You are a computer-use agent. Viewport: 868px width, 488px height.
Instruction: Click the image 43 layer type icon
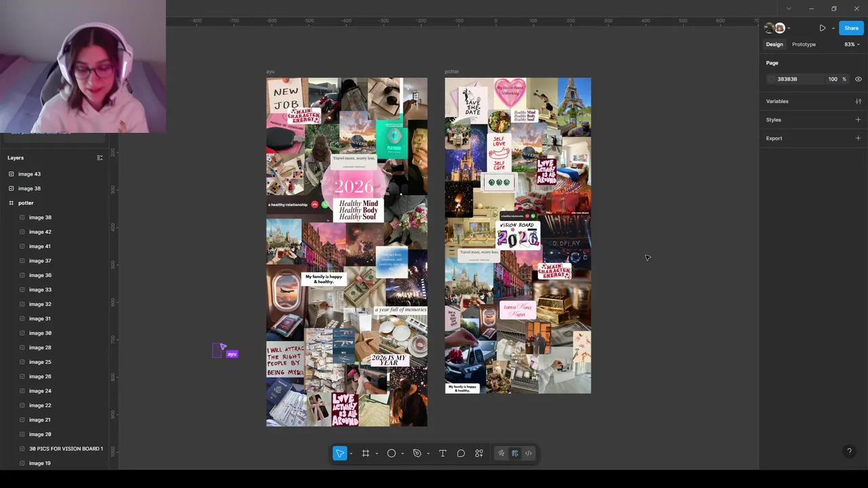point(11,174)
